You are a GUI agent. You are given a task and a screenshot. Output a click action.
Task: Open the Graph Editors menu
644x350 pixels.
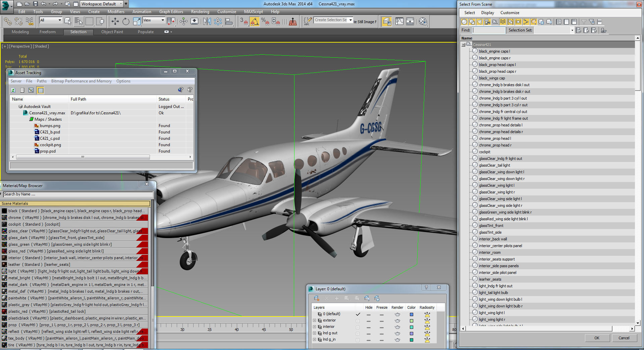[171, 12]
